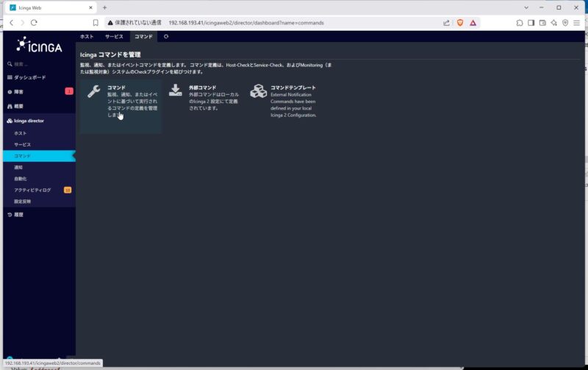Viewport: 588px width, 370px height.
Task: Click the Icinga logo in the sidebar
Action: coord(39,45)
